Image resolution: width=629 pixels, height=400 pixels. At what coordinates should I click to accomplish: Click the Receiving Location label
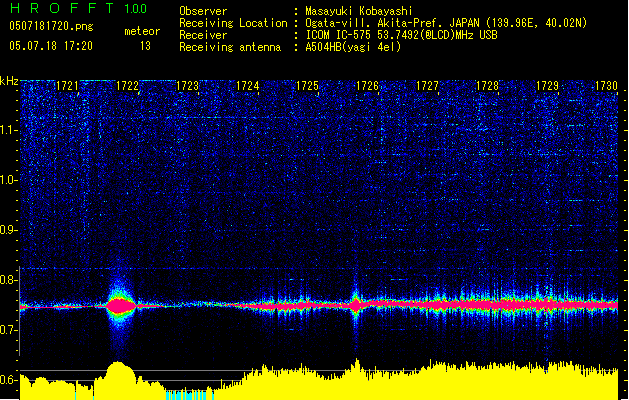pyautogui.click(x=233, y=23)
